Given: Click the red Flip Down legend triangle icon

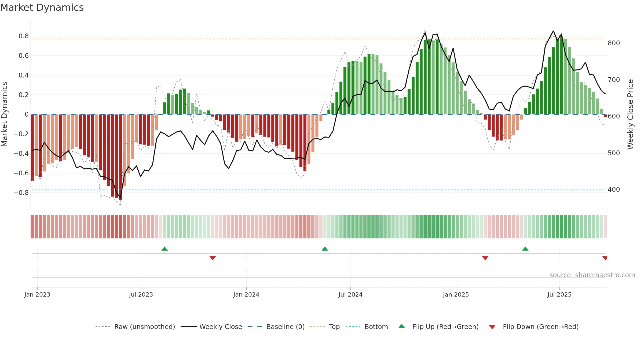Looking at the screenshot, I should tap(492, 327).
